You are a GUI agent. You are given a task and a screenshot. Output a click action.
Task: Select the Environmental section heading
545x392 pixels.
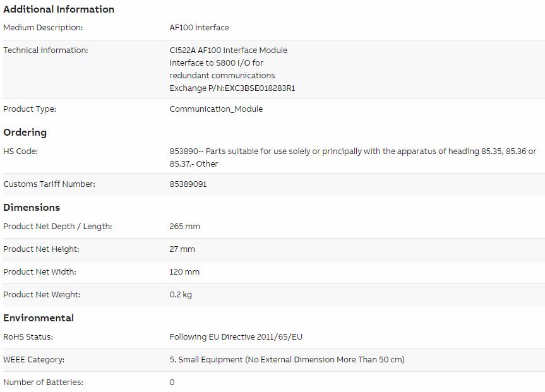point(39,318)
